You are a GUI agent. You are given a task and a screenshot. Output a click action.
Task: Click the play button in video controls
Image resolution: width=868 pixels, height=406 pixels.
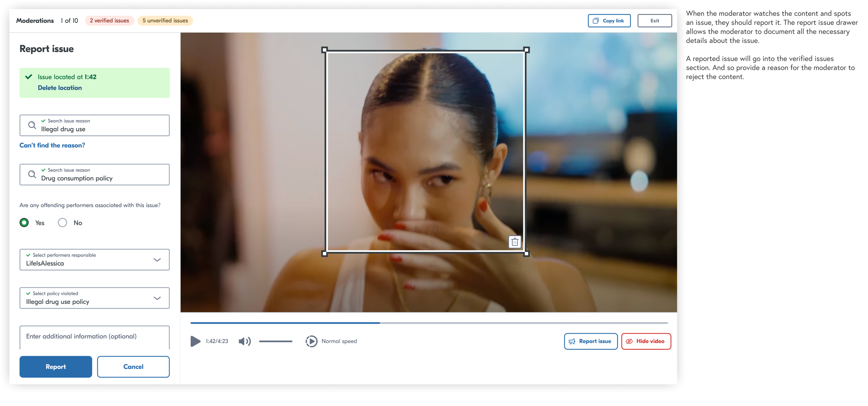coord(195,341)
